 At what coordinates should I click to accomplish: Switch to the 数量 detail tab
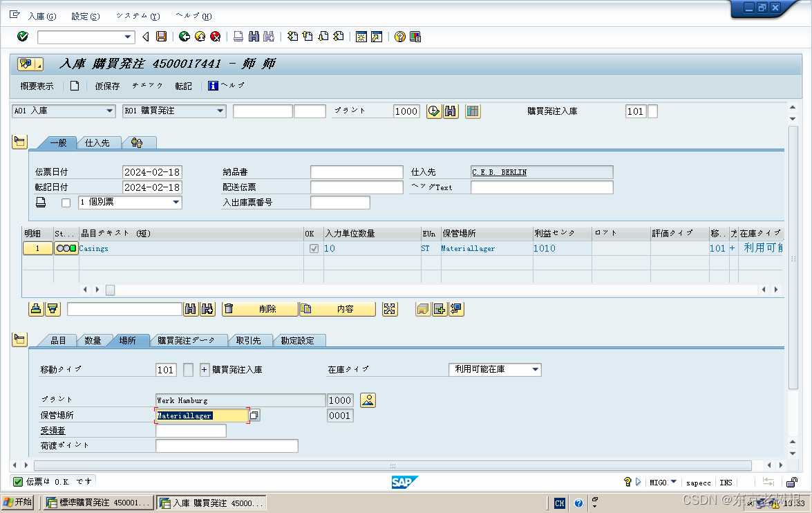point(93,340)
